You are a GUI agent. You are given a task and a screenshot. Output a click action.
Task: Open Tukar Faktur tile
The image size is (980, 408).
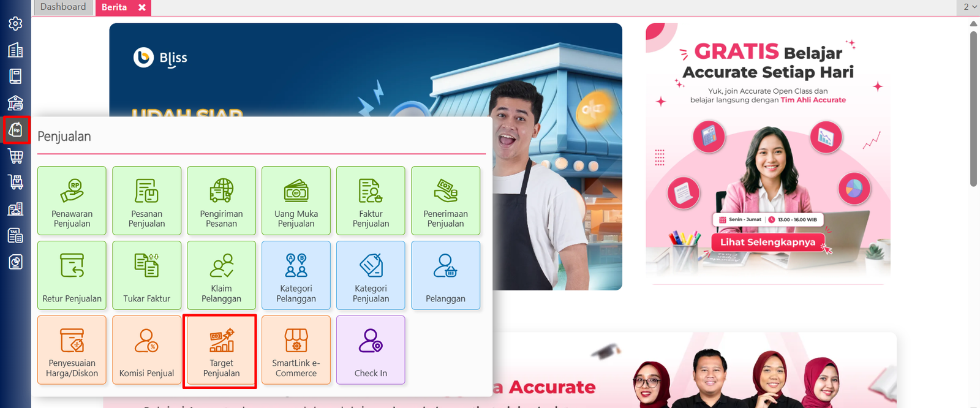coord(146,276)
